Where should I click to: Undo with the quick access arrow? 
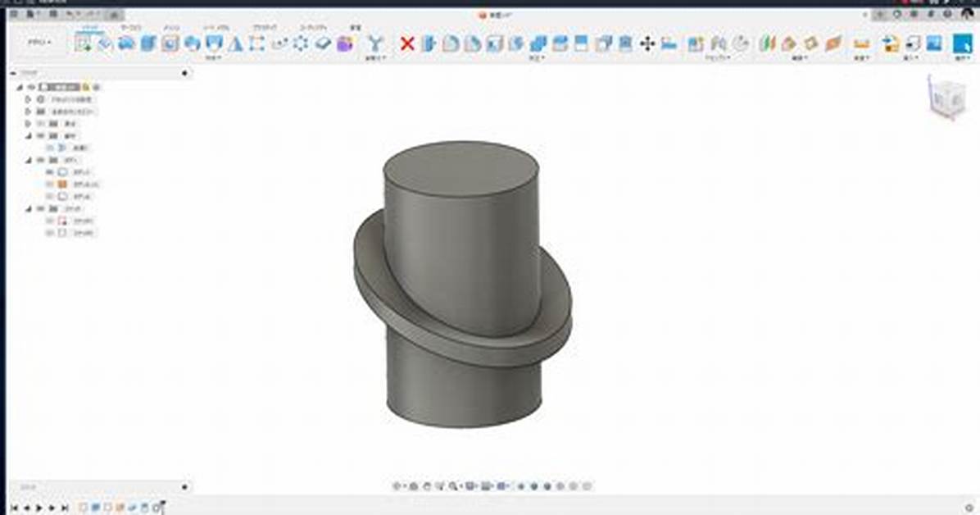pos(70,14)
